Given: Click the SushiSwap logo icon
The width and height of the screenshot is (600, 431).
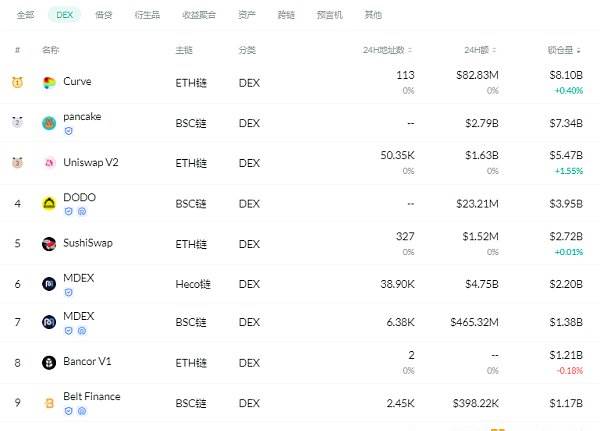Looking at the screenshot, I should click(x=49, y=243).
